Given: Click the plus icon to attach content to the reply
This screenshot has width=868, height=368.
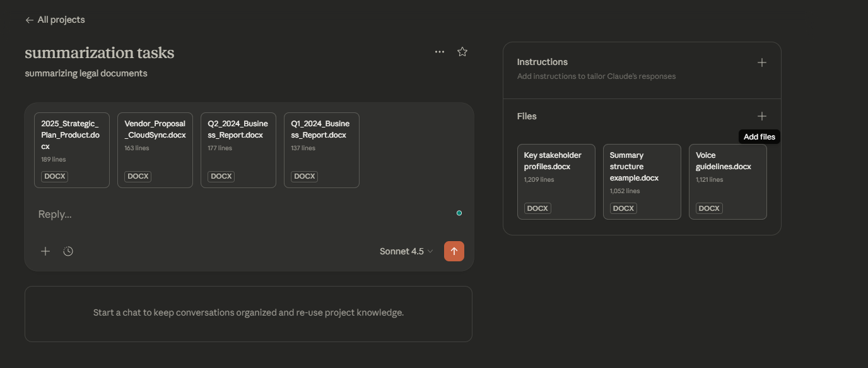Looking at the screenshot, I should pos(45,251).
